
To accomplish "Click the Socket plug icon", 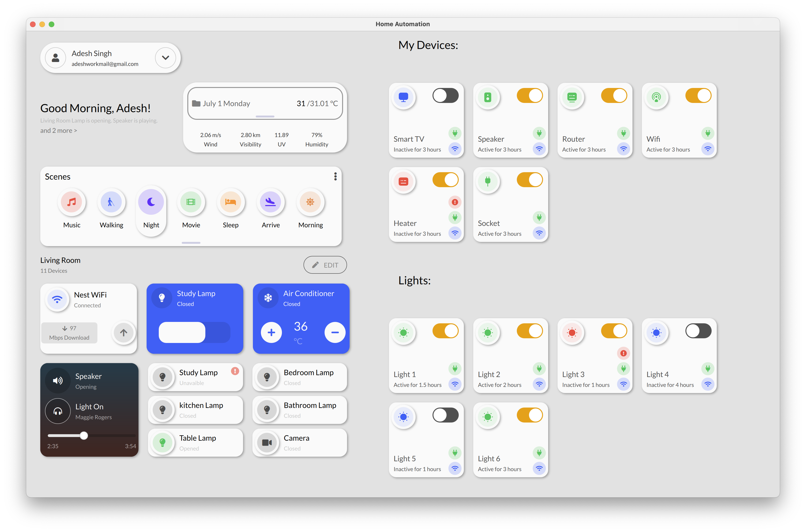I will 488,182.
